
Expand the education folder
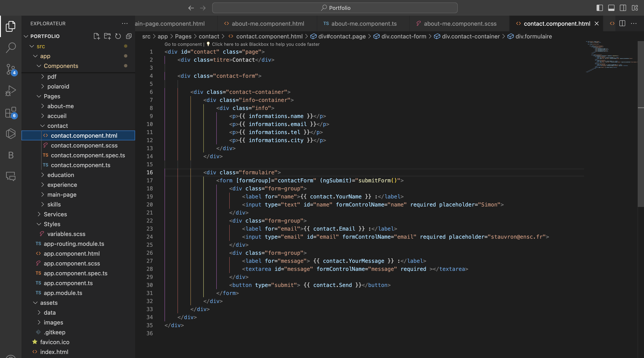[42, 175]
